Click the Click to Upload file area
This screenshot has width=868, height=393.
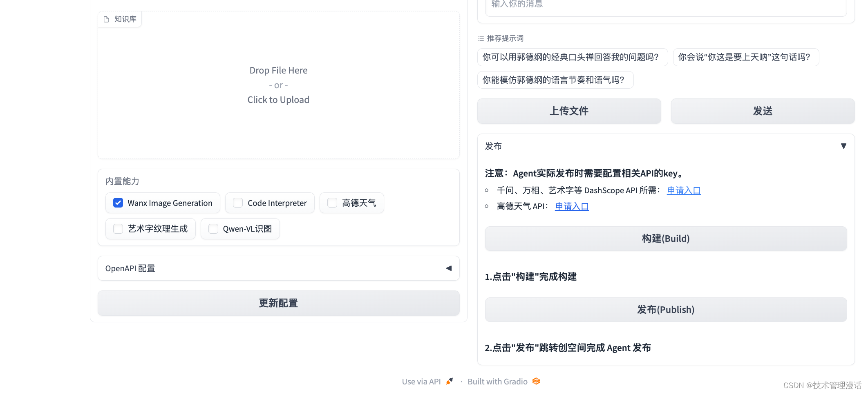tap(278, 99)
